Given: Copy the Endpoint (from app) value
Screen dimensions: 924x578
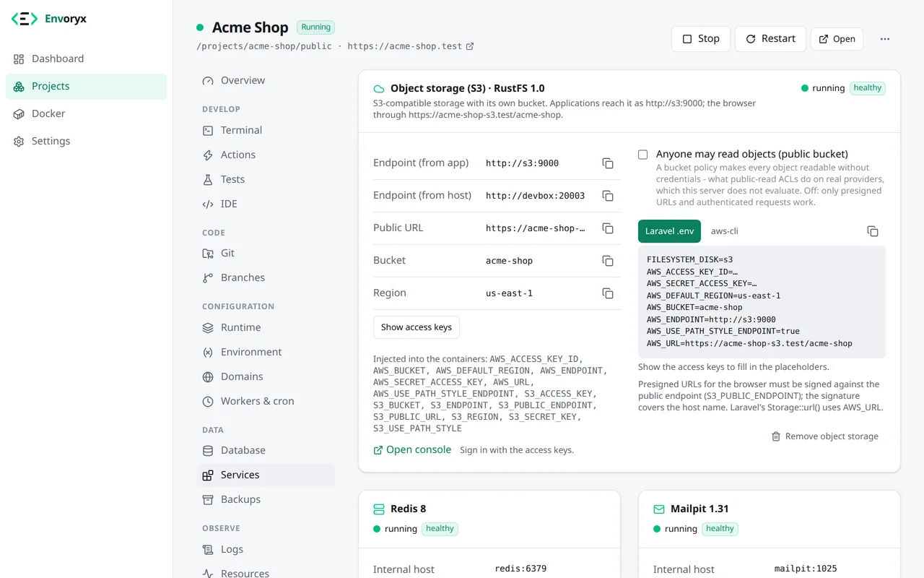Looking at the screenshot, I should 608,163.
